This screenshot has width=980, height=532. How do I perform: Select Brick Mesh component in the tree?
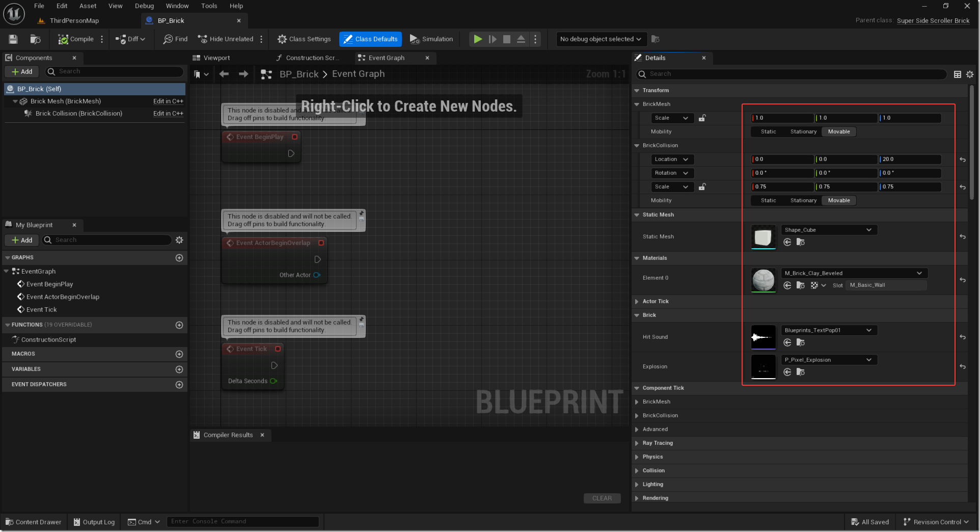[x=65, y=101]
